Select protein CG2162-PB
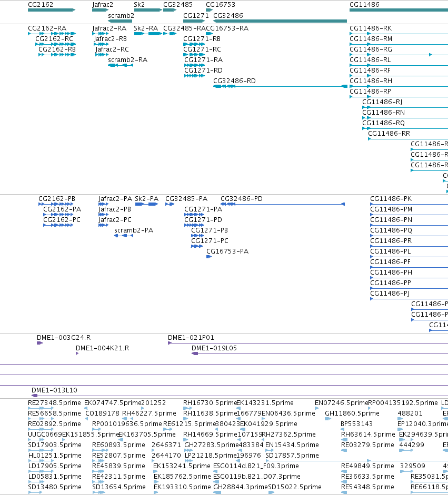 [x=56, y=204]
